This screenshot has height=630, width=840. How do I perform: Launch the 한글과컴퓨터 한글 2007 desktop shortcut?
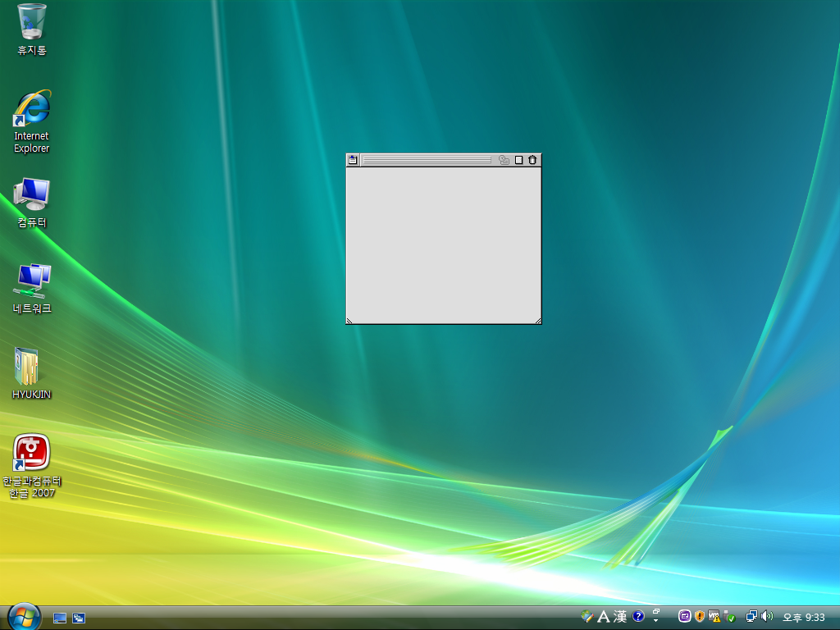click(x=32, y=466)
